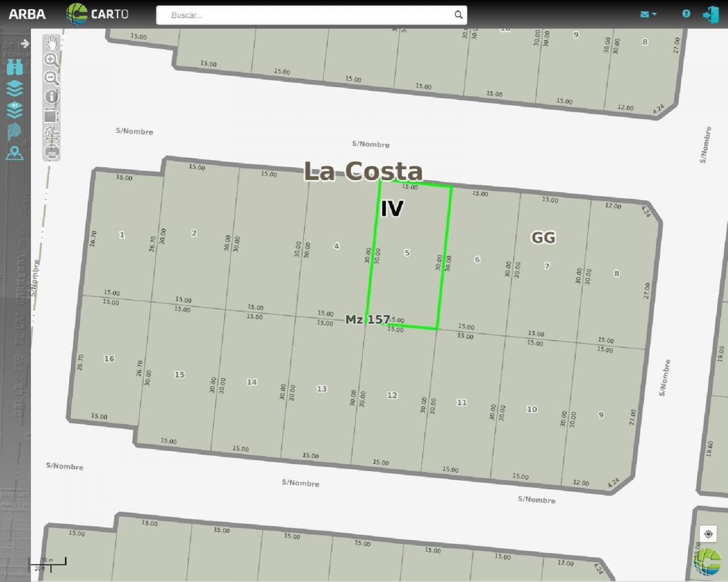Select the distance measurement tool
The image size is (728, 582).
coord(52,133)
